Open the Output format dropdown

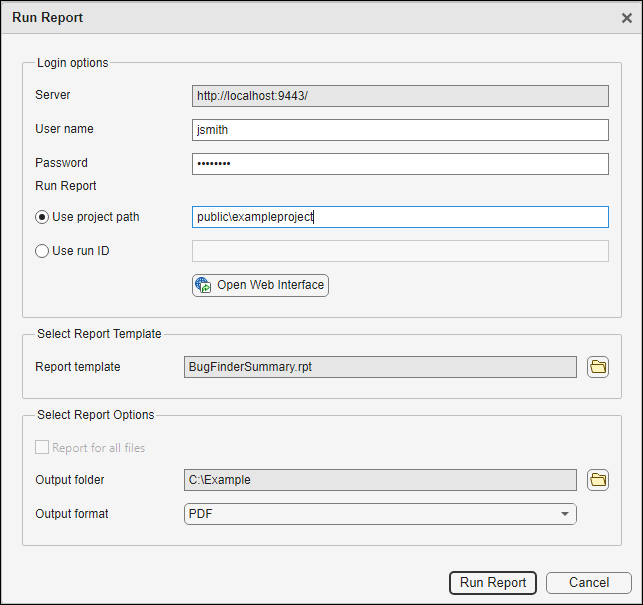click(x=380, y=514)
